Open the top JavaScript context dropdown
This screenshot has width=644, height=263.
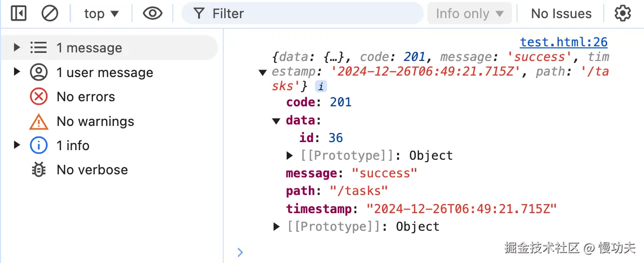click(x=101, y=14)
